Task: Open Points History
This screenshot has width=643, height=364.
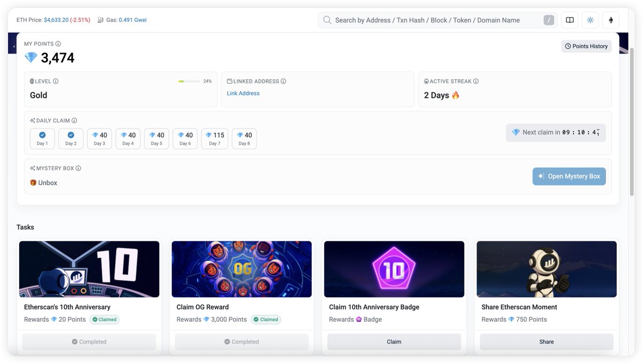Action: (587, 46)
